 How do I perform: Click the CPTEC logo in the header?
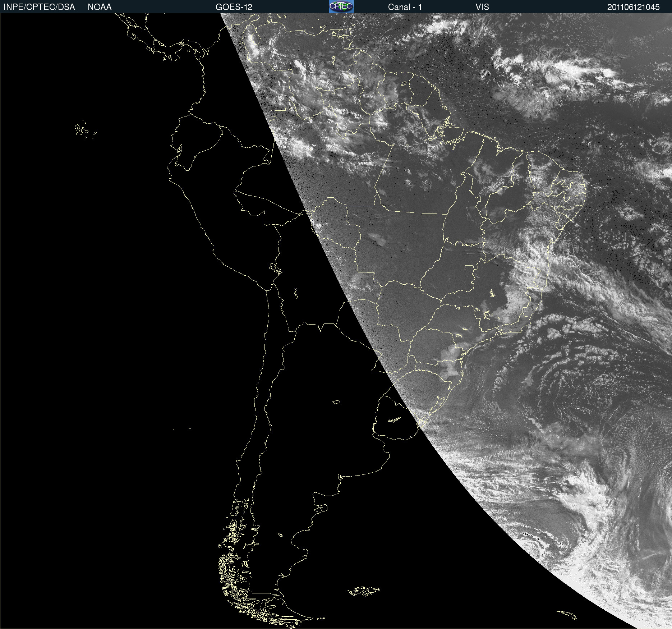click(x=341, y=6)
